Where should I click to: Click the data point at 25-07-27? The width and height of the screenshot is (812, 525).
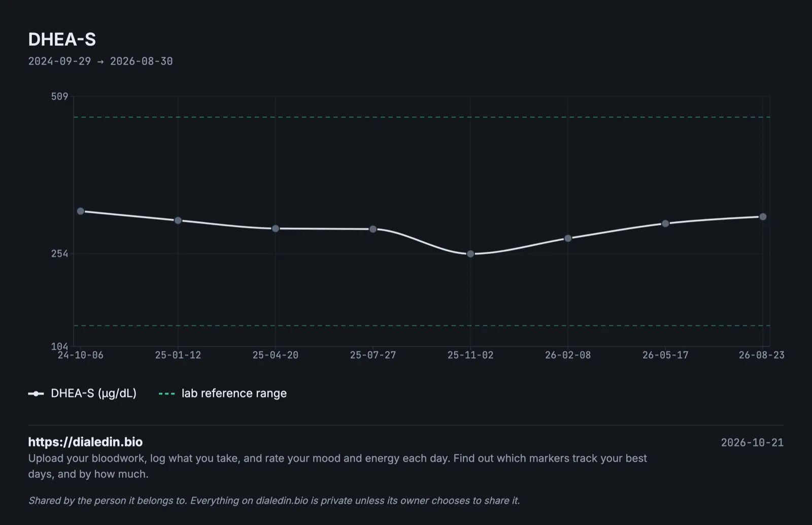373,229
